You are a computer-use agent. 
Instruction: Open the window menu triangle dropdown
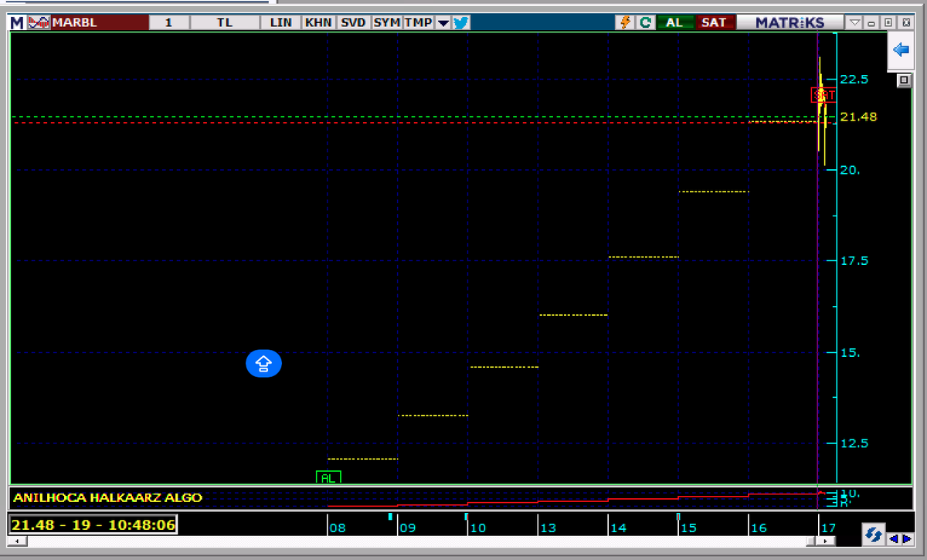pos(855,23)
